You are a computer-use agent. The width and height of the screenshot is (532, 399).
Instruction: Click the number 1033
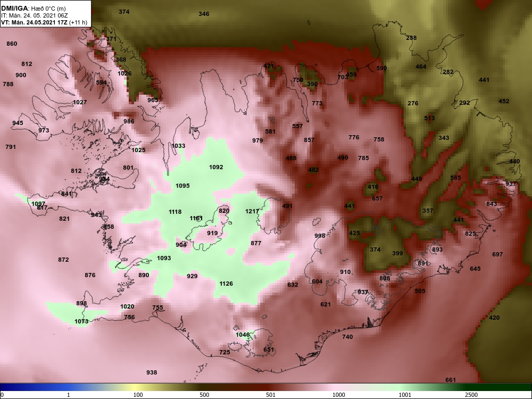[178, 146]
